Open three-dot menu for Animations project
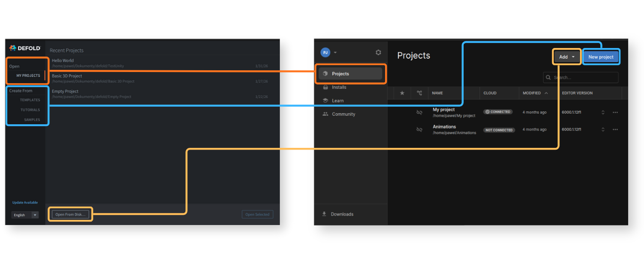Image resolution: width=644 pixels, height=270 pixels. tap(615, 129)
